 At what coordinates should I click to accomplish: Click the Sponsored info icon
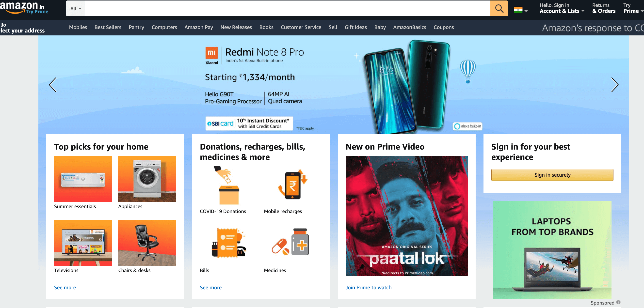[618, 302]
